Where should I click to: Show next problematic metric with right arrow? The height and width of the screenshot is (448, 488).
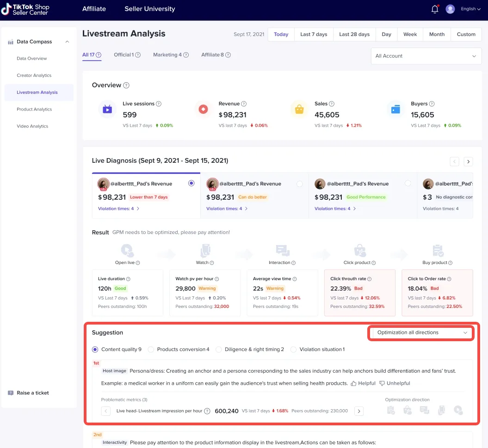(358, 411)
